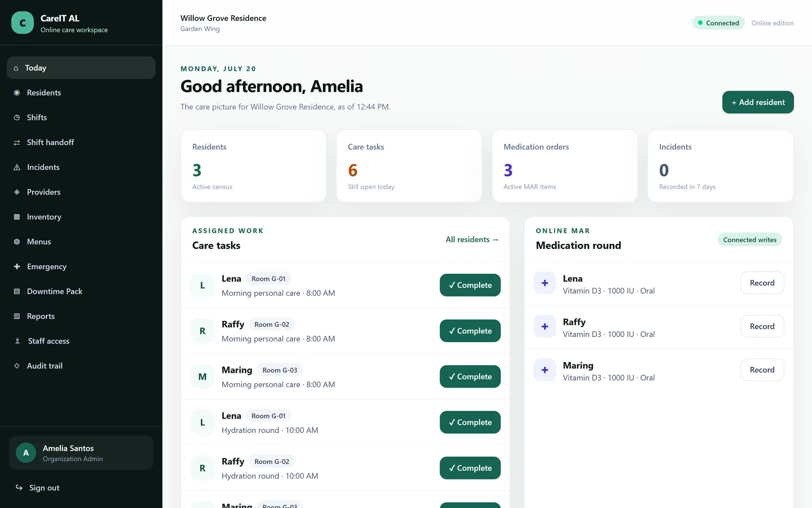Open Reports from the sidebar
This screenshot has width=812, height=508.
coord(81,316)
